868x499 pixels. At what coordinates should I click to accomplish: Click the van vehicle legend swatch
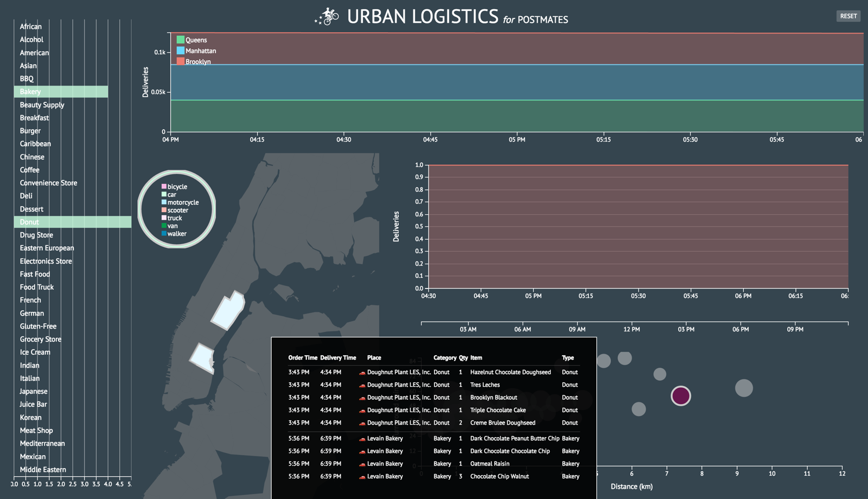pos(164,226)
